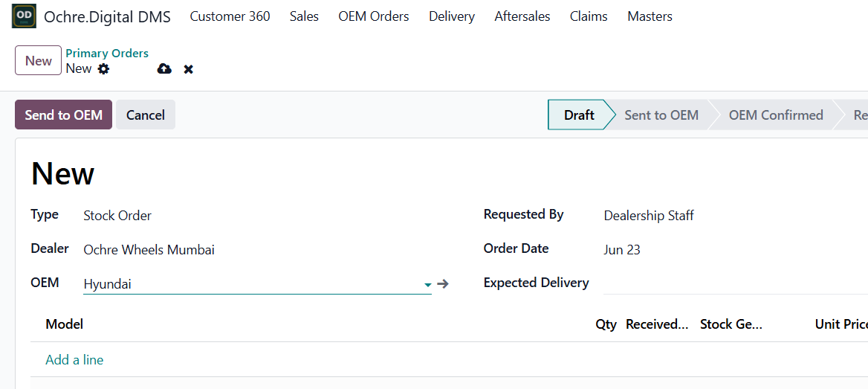868x389 pixels.
Task: Open the Aftersales menu
Action: (522, 16)
